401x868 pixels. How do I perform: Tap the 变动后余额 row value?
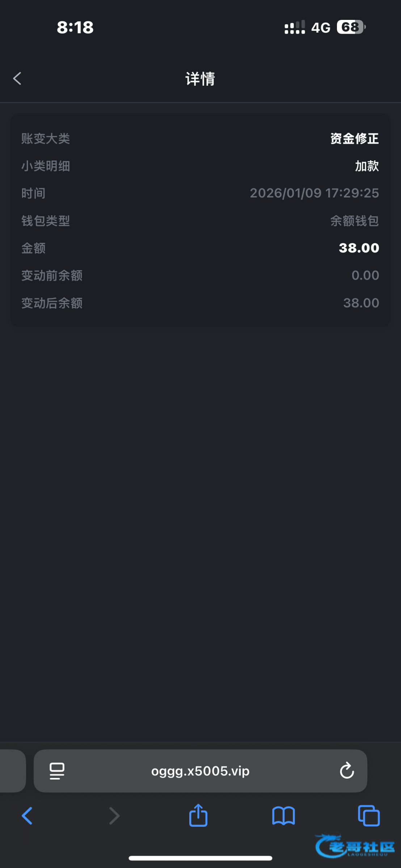pyautogui.click(x=361, y=303)
